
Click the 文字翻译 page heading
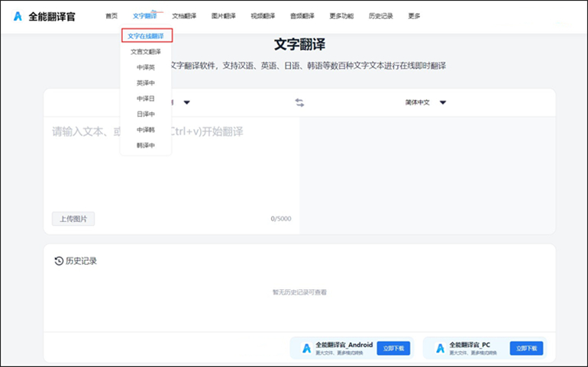[x=299, y=44]
